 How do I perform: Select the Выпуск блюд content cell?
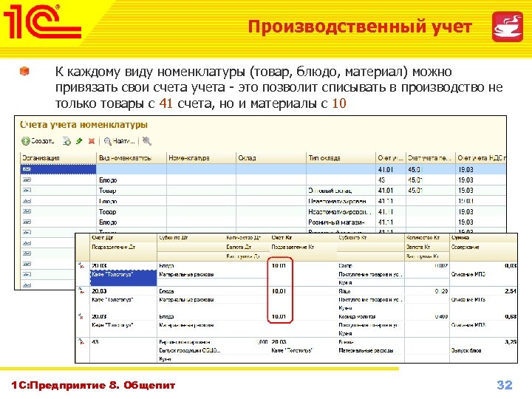click(x=466, y=350)
